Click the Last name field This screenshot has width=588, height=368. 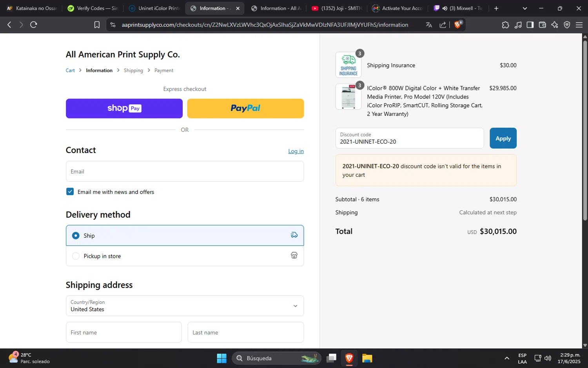246,332
